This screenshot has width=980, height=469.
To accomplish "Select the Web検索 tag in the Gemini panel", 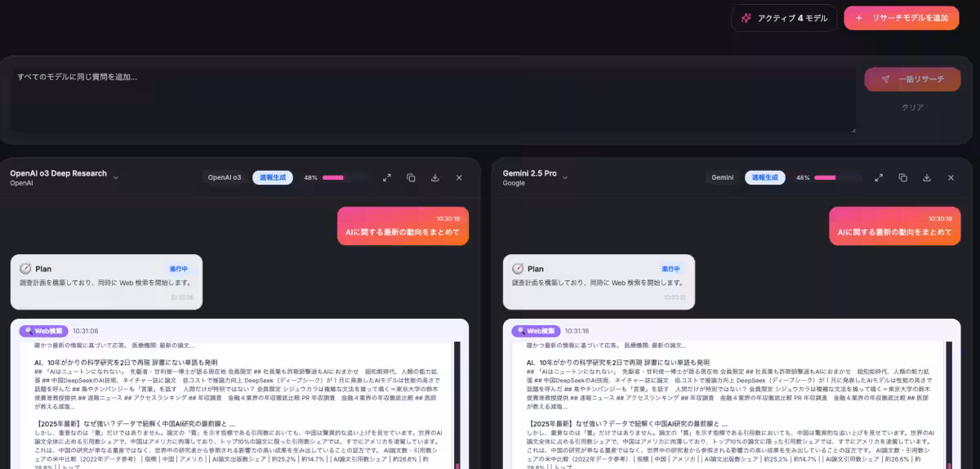I will (x=536, y=331).
